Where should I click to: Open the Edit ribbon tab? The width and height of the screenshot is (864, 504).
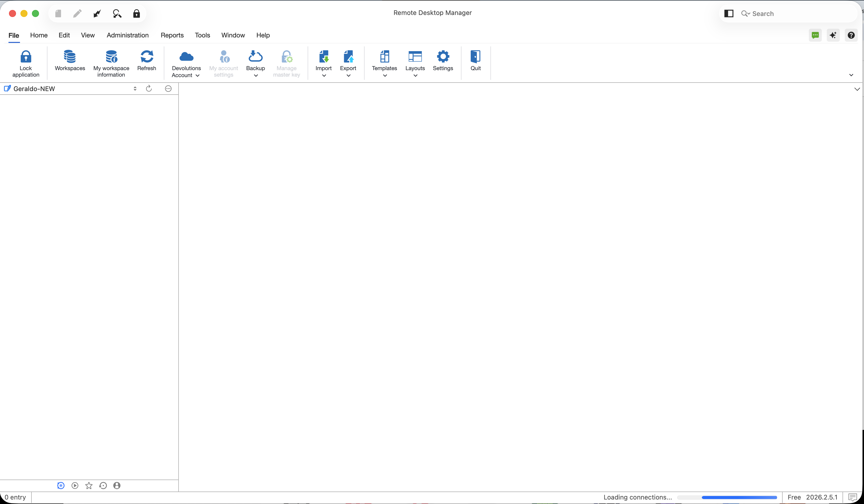click(x=64, y=35)
